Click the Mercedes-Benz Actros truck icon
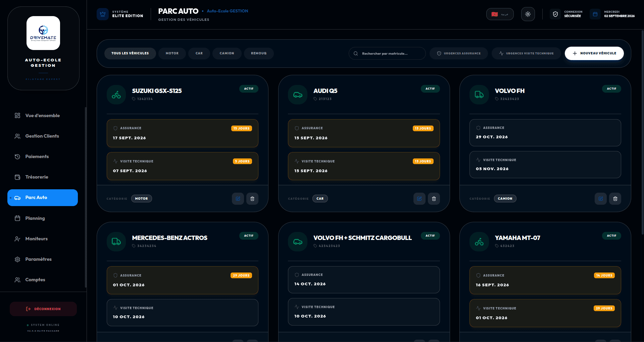The width and height of the screenshot is (644, 342). (x=116, y=242)
